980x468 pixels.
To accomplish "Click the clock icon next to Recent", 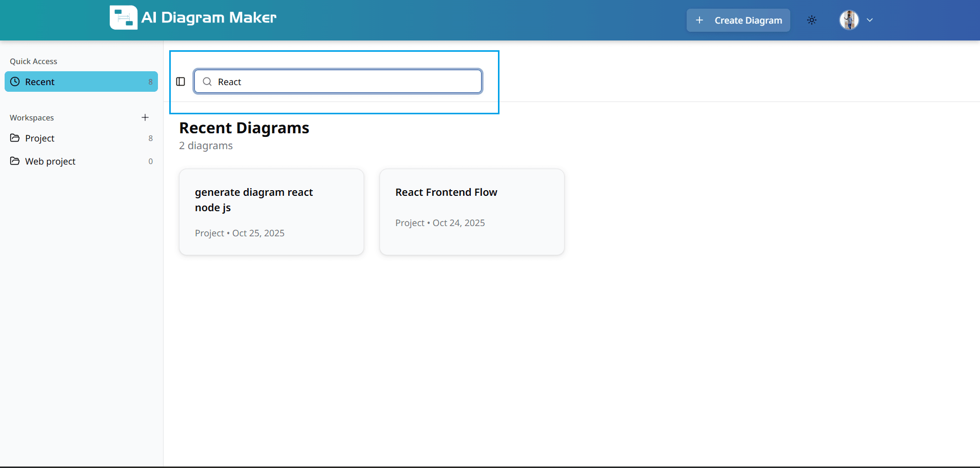I will [x=15, y=82].
